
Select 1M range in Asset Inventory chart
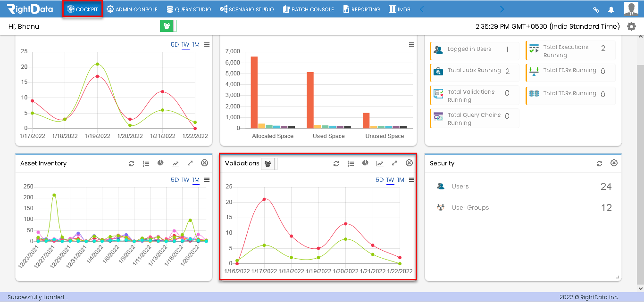point(196,180)
